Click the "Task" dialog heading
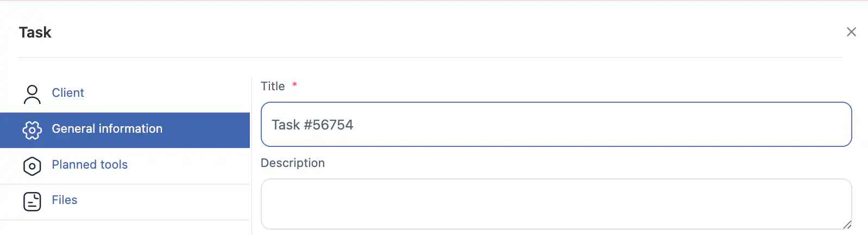This screenshot has height=235, width=868. point(35,33)
